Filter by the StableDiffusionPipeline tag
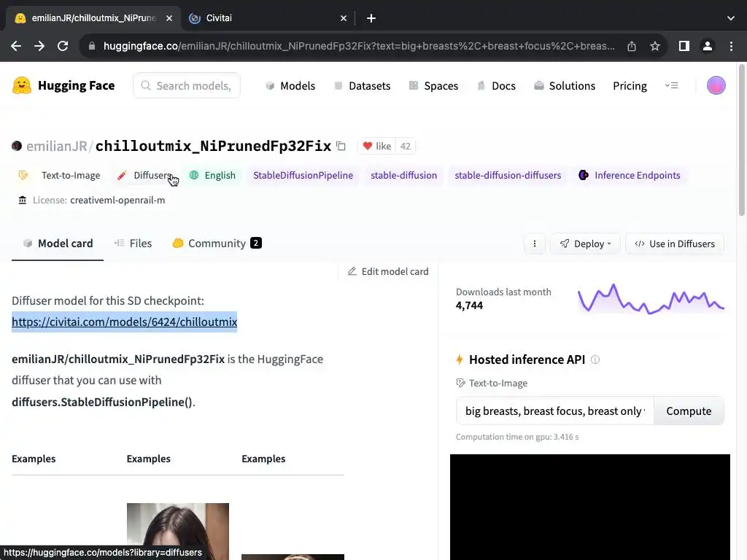The width and height of the screenshot is (747, 560). pyautogui.click(x=303, y=175)
